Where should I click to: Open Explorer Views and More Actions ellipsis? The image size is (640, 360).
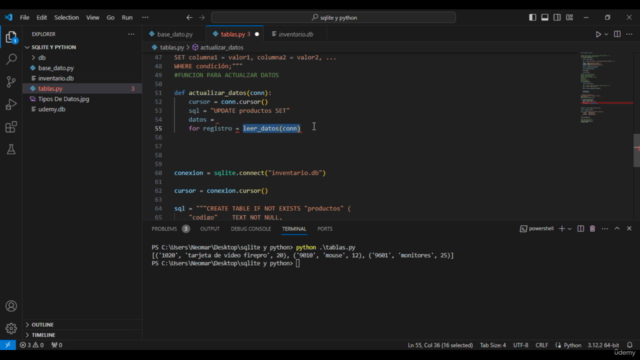tap(131, 34)
